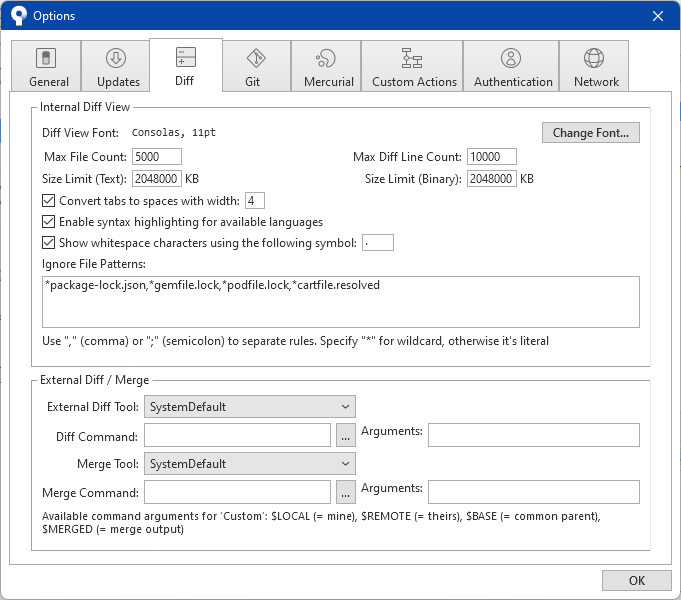Viewport: 681px width, 600px height.
Task: Click the Change Font button
Action: (x=591, y=133)
